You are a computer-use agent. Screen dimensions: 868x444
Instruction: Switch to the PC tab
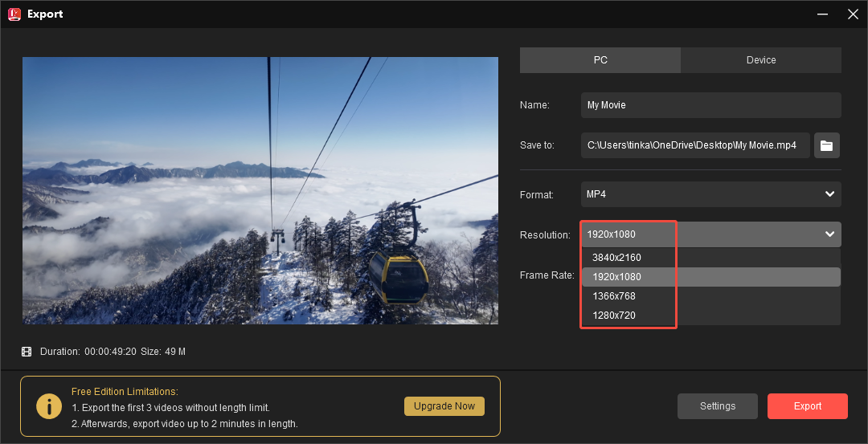(600, 60)
